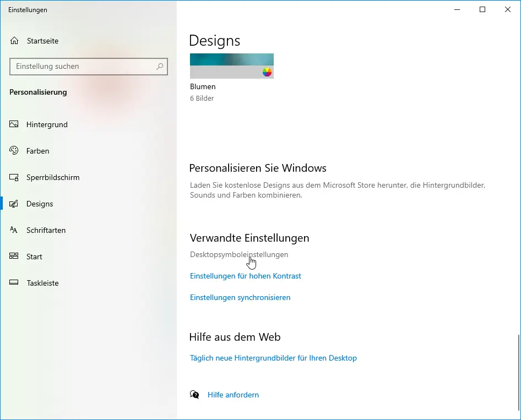The height and width of the screenshot is (420, 521).
Task: Switch to the Start settings page
Action: click(x=88, y=257)
